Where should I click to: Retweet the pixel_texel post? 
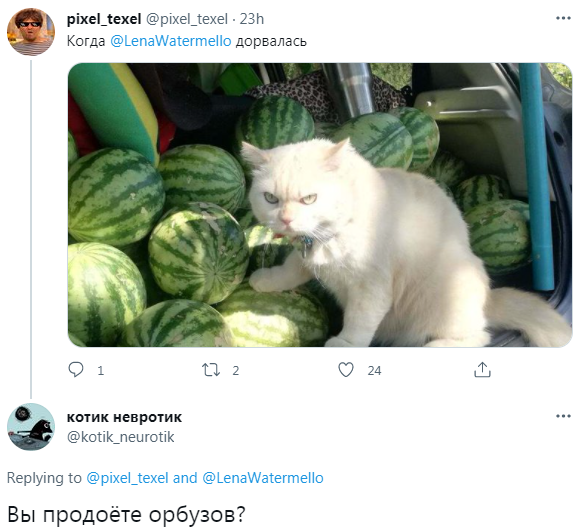coord(211,370)
